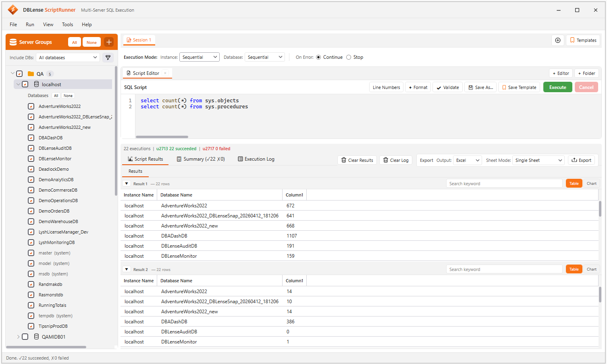
Task: Click the Script Editor document icon
Action: click(129, 73)
